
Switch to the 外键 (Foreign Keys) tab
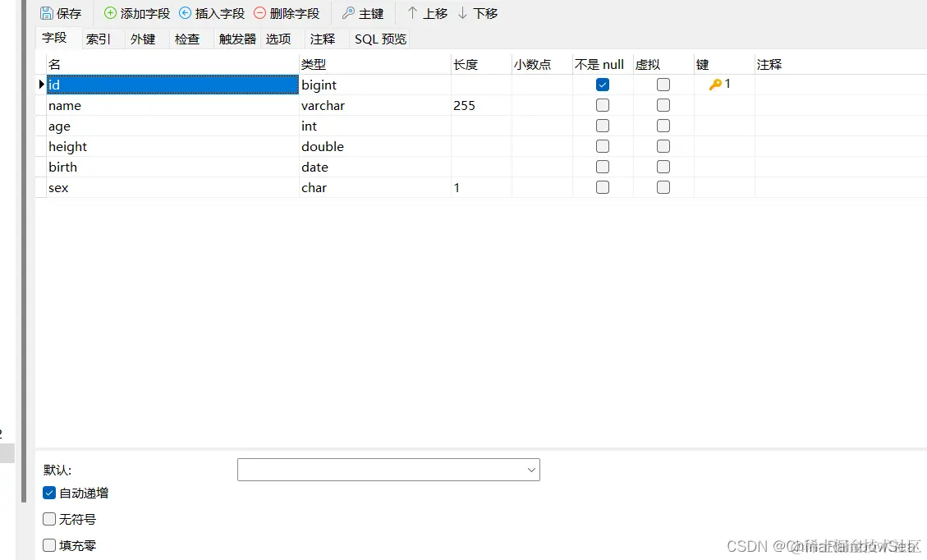pos(143,38)
